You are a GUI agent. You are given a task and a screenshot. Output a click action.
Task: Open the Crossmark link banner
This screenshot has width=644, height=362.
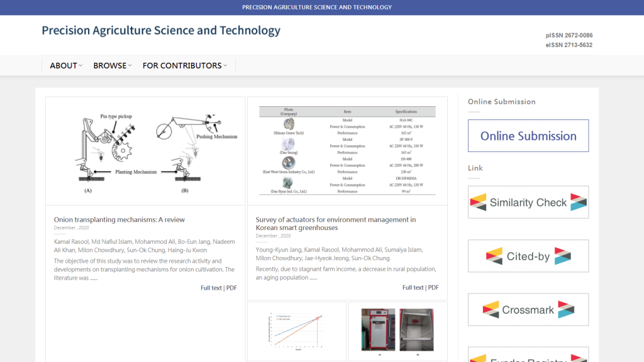click(x=528, y=309)
